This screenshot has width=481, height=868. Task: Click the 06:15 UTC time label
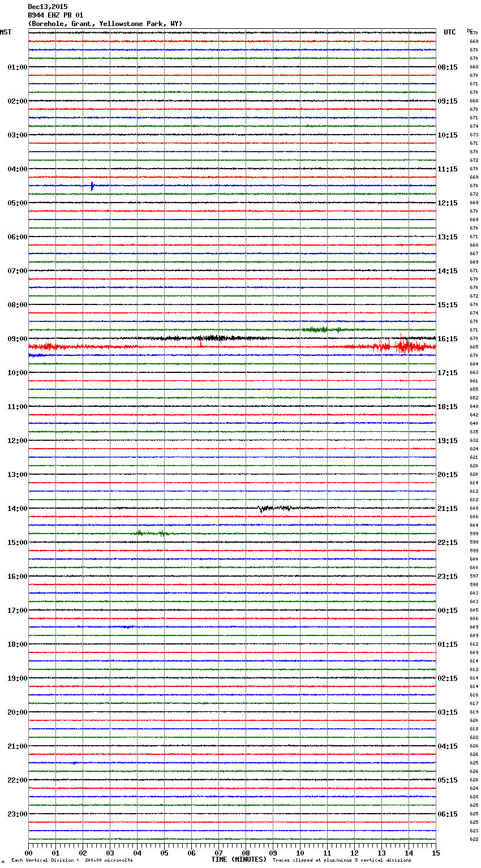coord(448,814)
